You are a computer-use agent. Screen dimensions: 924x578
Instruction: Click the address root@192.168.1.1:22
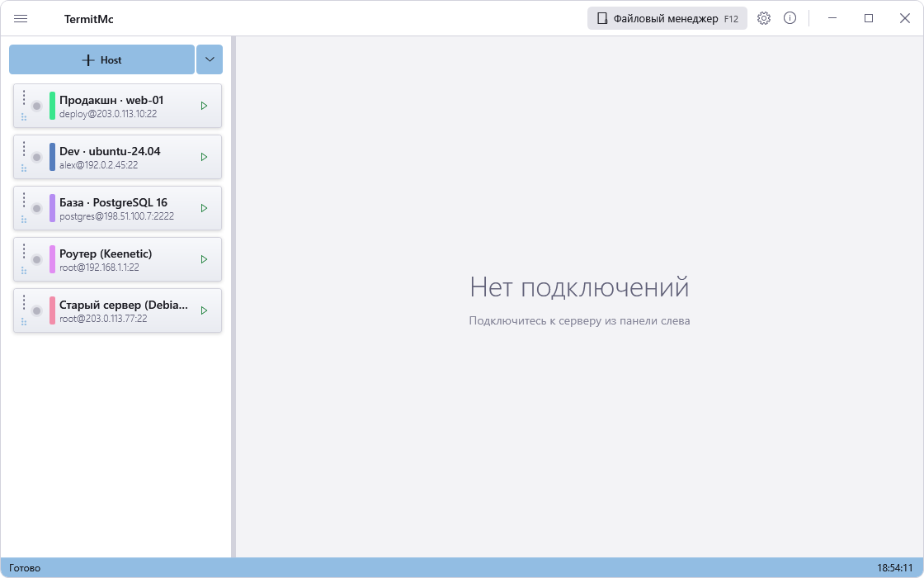pyautogui.click(x=99, y=268)
